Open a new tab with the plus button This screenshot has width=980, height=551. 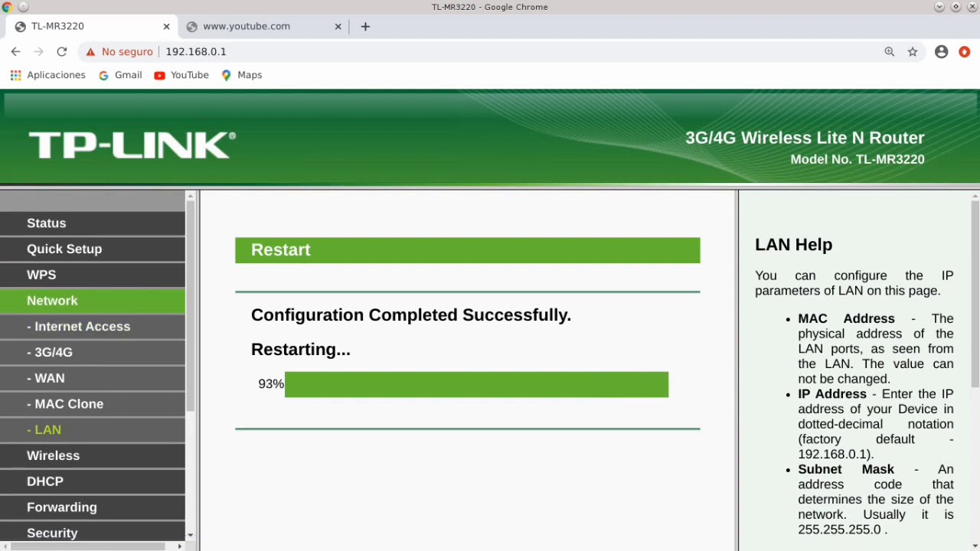point(365,26)
